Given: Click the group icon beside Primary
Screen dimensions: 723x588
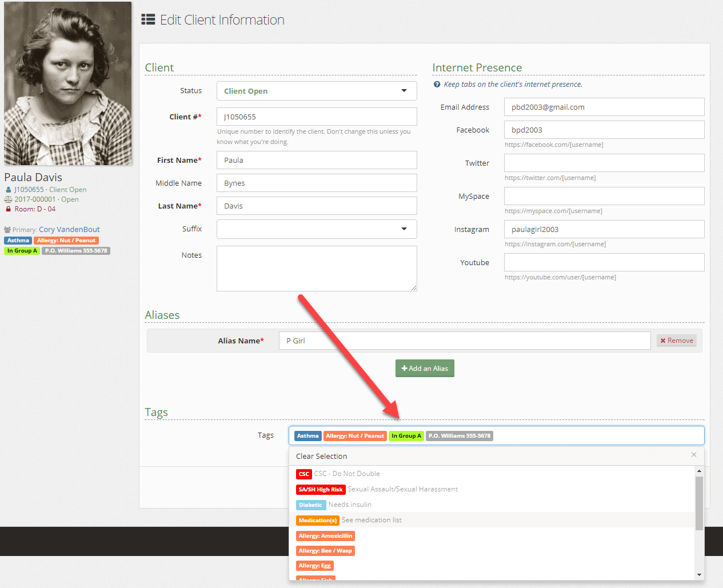Looking at the screenshot, I should (x=7, y=230).
